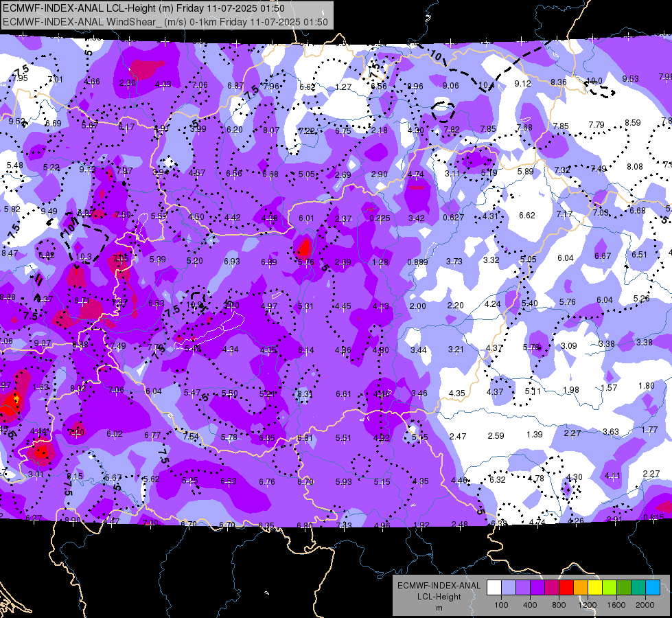Click the wind shear value 9.49
The width and height of the screenshot is (672, 618).
49,211
